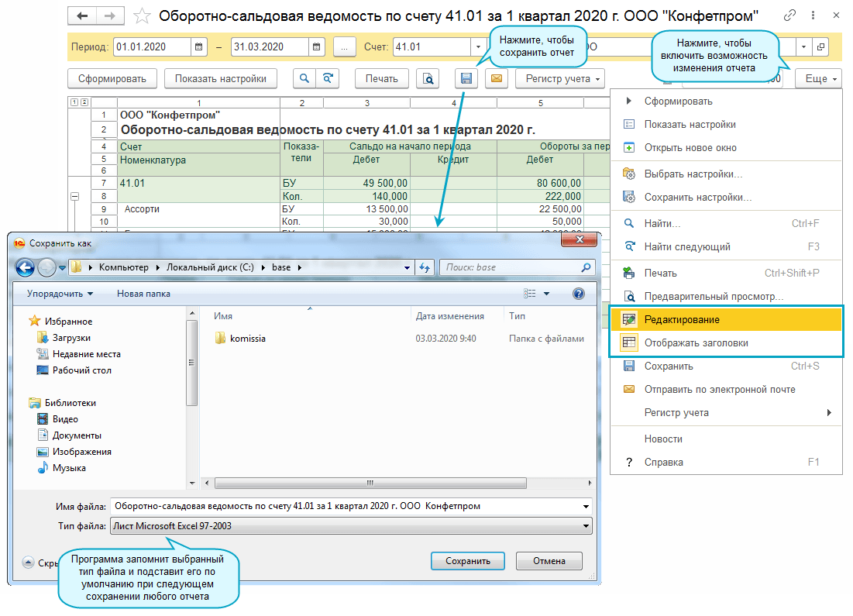Toggle Редактирование mode in menu
This screenshot has width=853, height=616.
click(726, 319)
